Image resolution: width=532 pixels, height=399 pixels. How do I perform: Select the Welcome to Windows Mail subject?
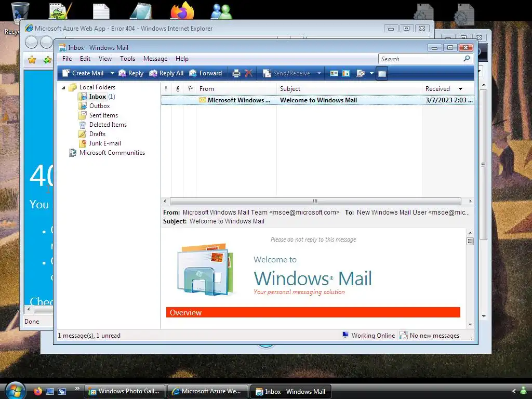318,100
